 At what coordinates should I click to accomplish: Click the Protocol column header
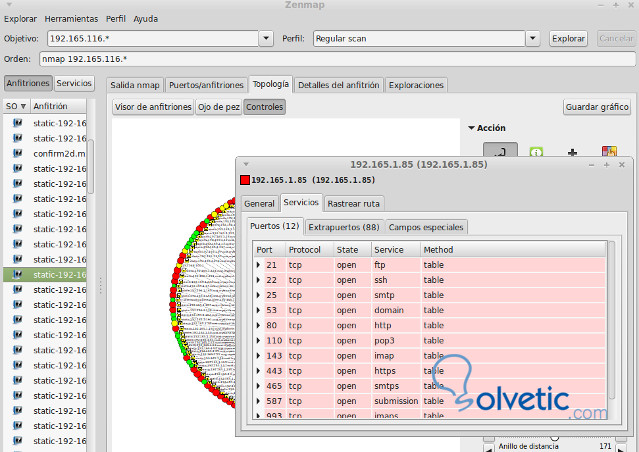pos(310,249)
